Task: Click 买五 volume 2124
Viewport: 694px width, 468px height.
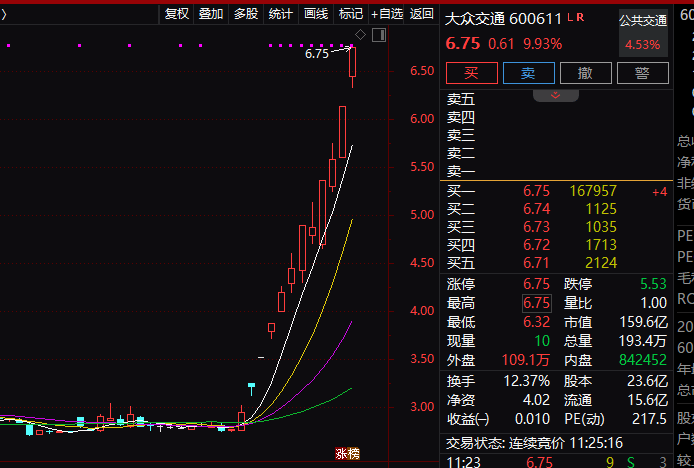Action: tap(601, 263)
